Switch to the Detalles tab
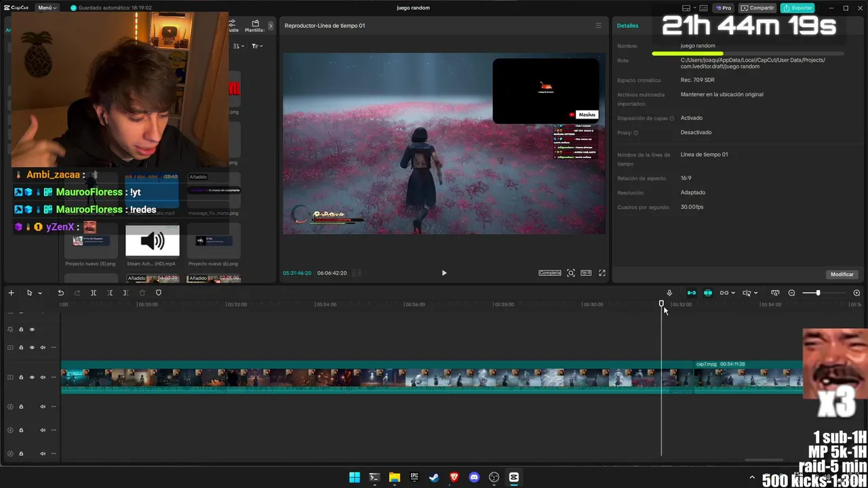This screenshot has width=868, height=488. point(627,26)
